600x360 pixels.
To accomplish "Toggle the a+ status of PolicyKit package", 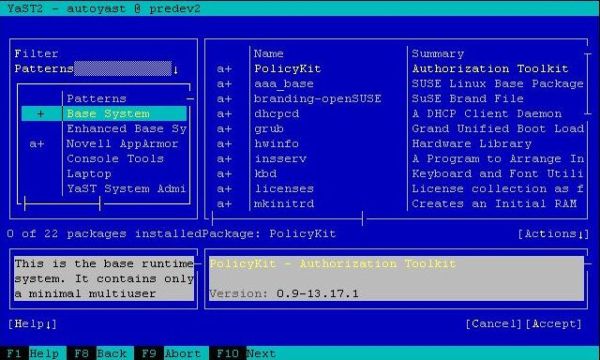I will point(224,69).
